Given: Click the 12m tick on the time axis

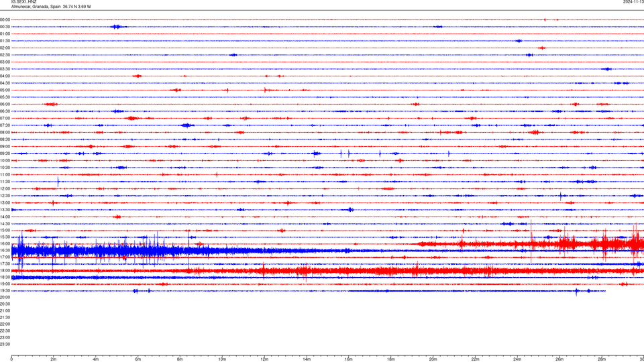Looking at the screenshot, I should coord(264,359).
